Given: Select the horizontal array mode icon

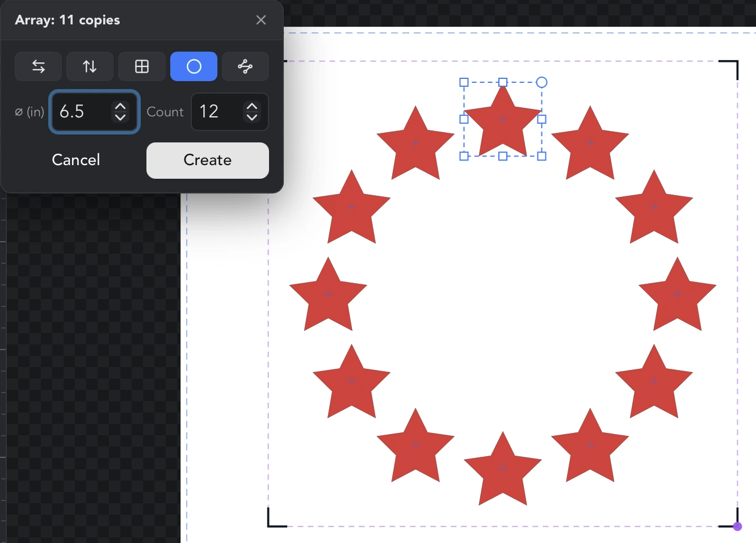Looking at the screenshot, I should (39, 66).
